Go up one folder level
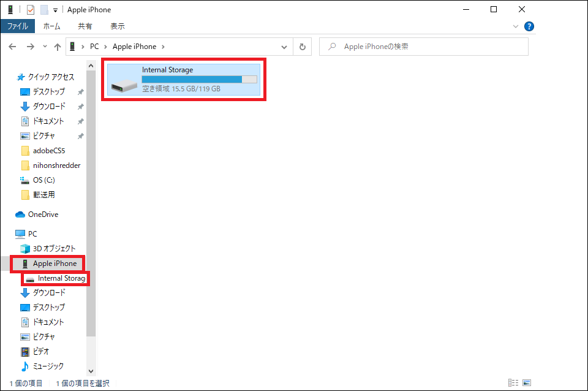 (x=58, y=47)
